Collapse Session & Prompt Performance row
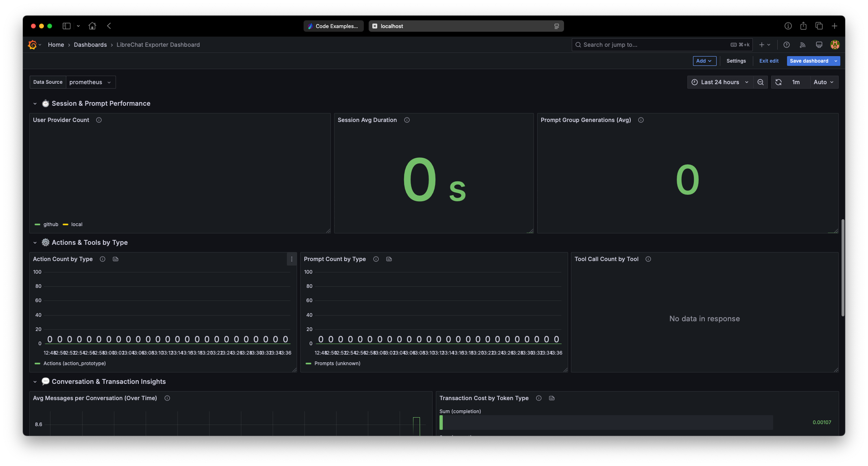Screen dimensions: 868x466 35,104
